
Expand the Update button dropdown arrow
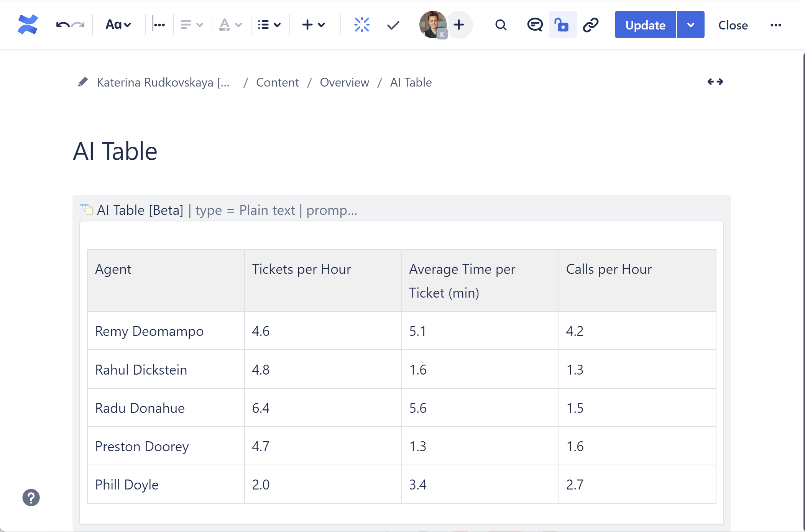pos(690,25)
